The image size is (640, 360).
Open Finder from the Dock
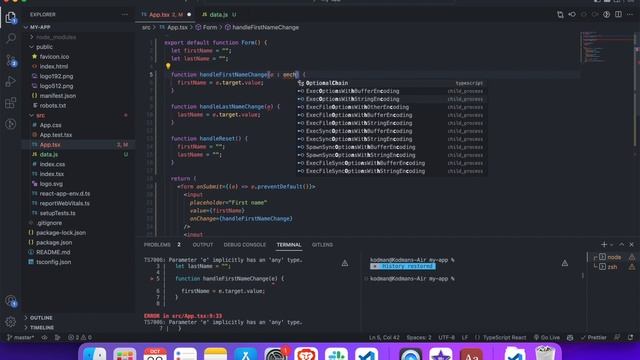(94, 355)
